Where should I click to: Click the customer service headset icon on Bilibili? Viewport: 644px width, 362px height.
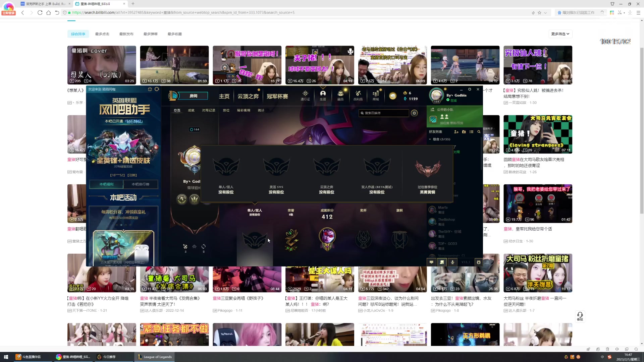point(580,316)
